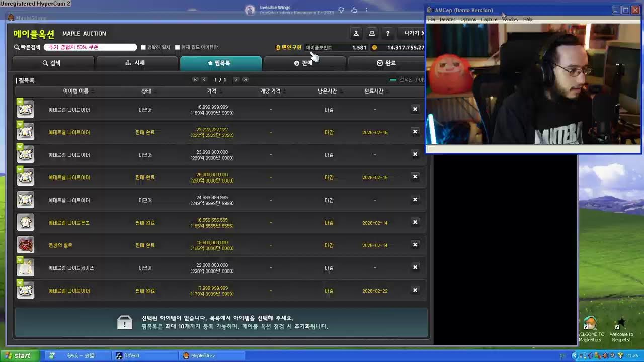Viewport: 644px width, 362px height.
Task: Open the three-dot menu beside Invisible Wings
Action: click(x=366, y=10)
